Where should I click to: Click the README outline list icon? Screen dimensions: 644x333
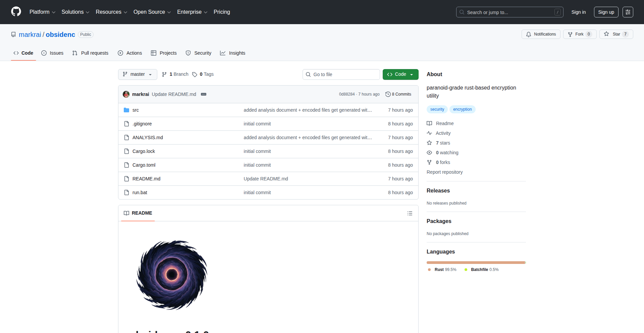click(410, 213)
